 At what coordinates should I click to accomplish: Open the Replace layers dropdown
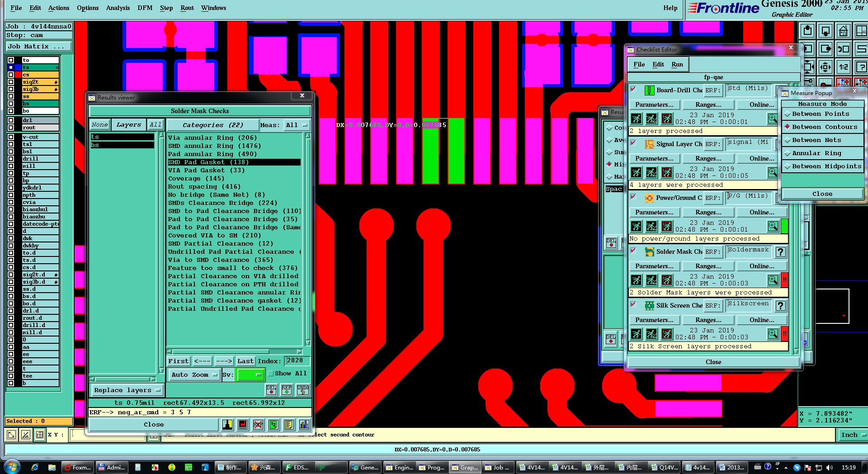point(127,390)
